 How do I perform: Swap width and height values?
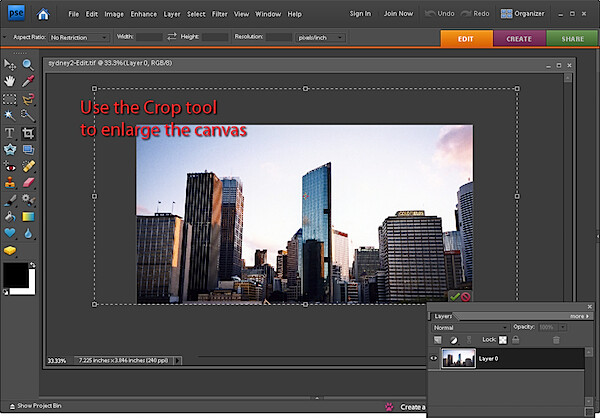click(172, 36)
